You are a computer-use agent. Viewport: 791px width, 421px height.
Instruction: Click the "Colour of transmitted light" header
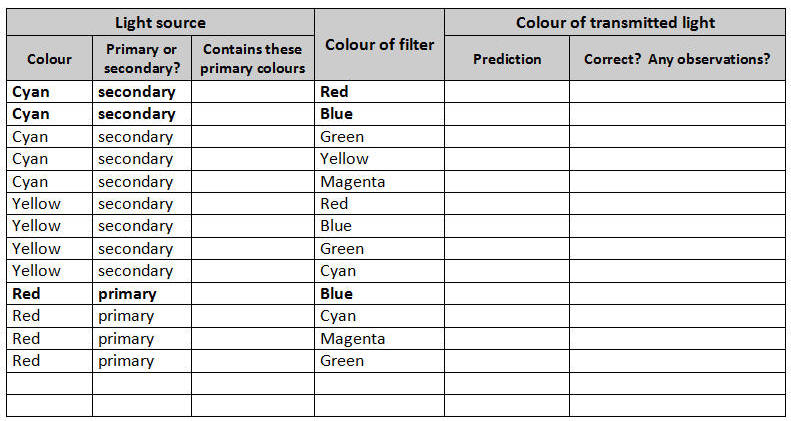point(615,22)
